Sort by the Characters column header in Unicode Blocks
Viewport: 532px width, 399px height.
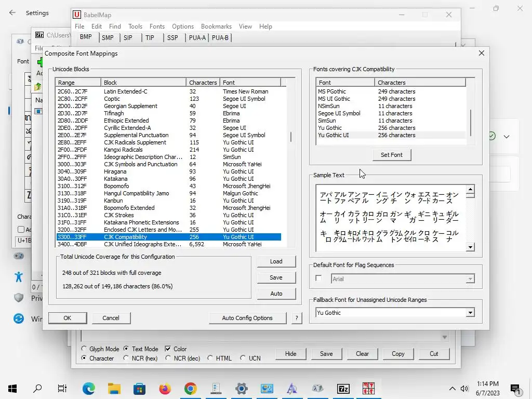[x=203, y=83]
